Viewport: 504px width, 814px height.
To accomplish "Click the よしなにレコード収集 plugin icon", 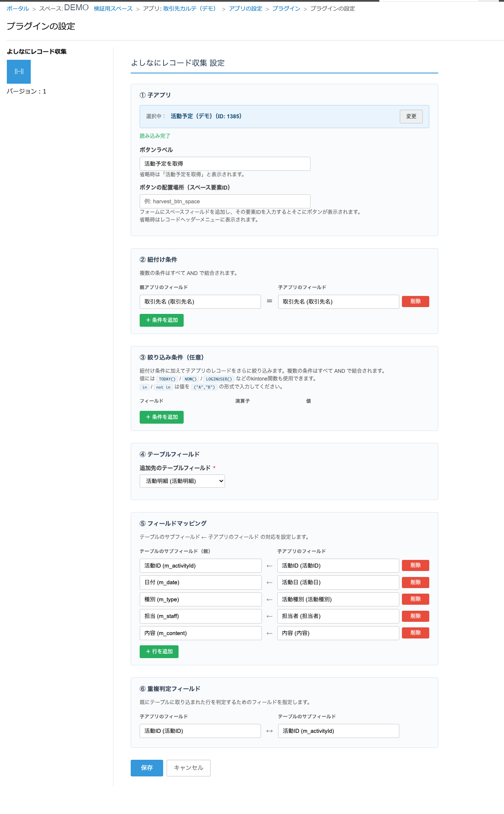I will [19, 72].
